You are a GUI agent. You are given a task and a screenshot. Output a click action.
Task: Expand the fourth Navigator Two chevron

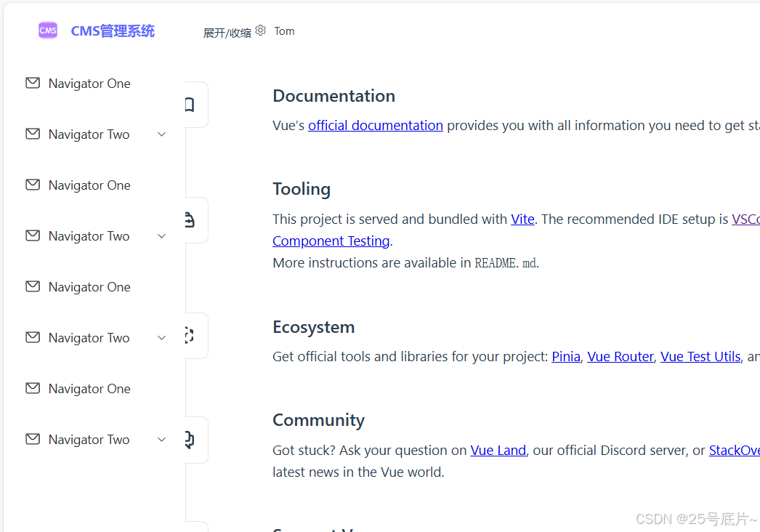point(162,440)
